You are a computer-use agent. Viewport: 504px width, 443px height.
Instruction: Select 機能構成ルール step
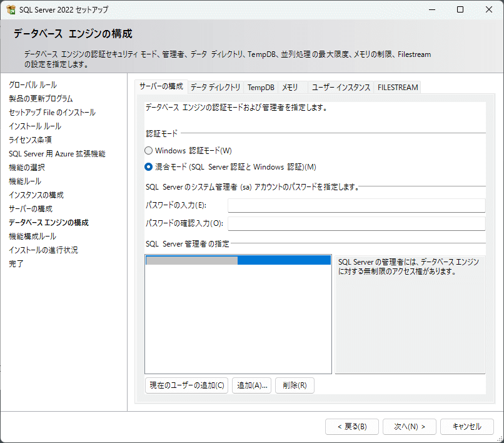pyautogui.click(x=33, y=237)
